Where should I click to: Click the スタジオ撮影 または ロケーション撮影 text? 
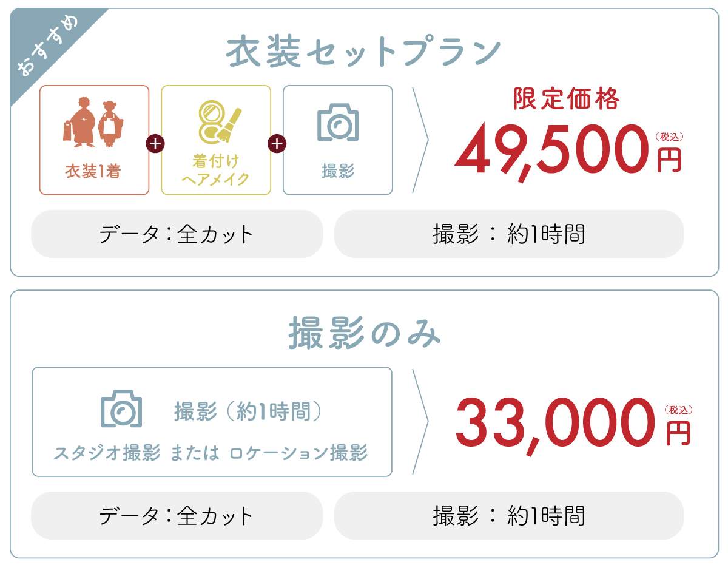tap(211, 453)
